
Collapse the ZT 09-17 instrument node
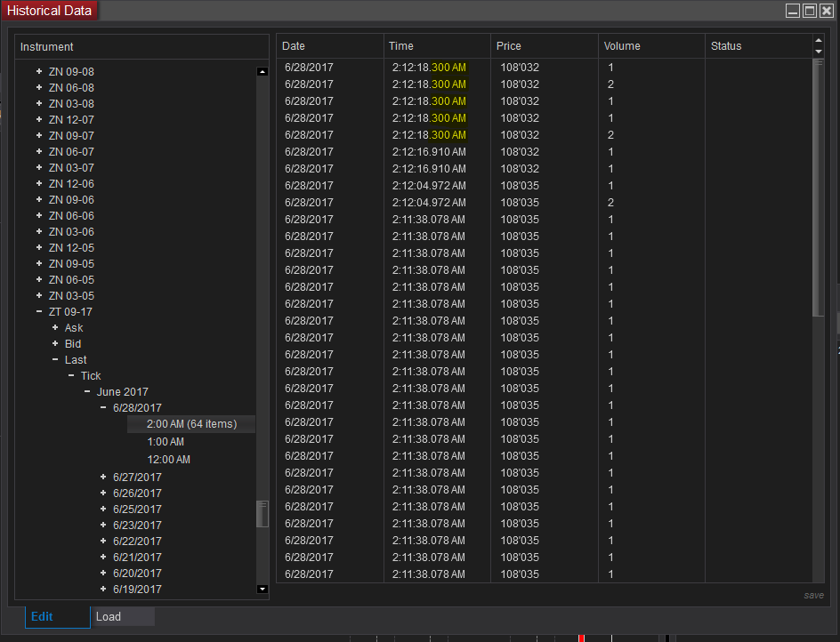coord(39,311)
